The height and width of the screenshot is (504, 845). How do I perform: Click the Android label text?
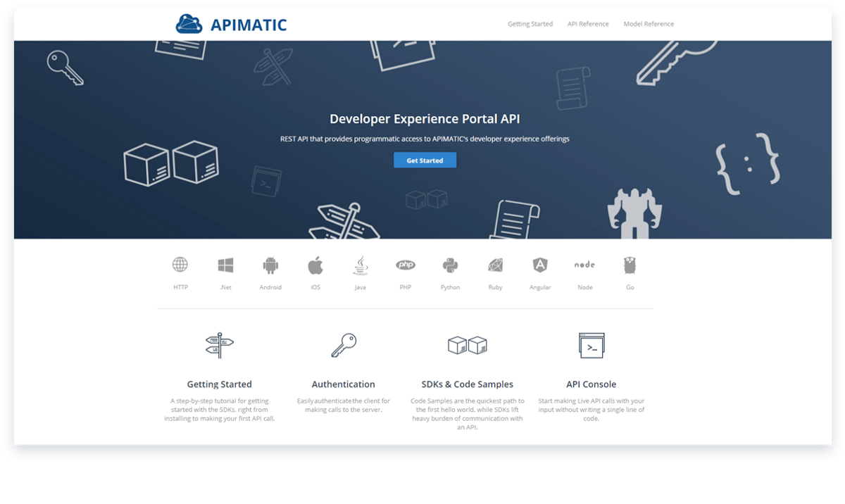270,287
